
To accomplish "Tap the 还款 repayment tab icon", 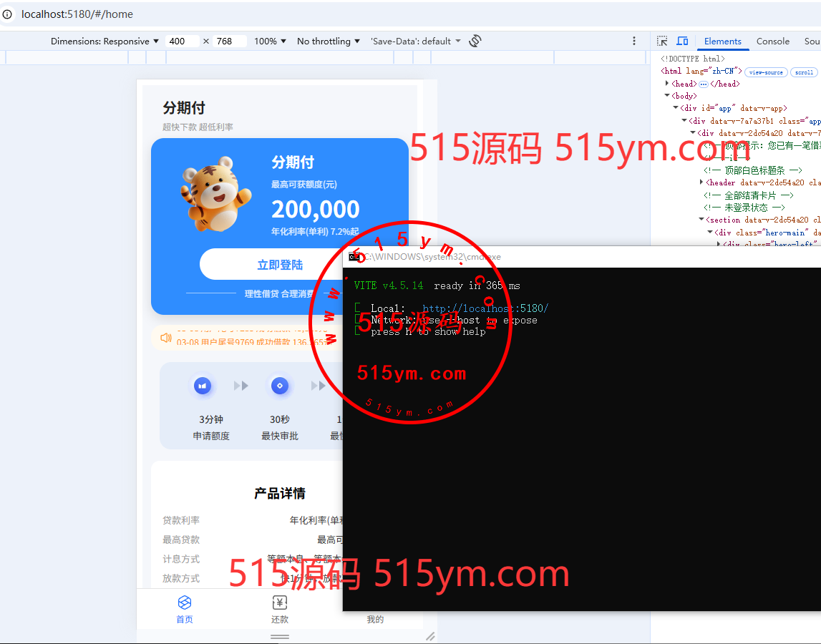I will click(280, 602).
